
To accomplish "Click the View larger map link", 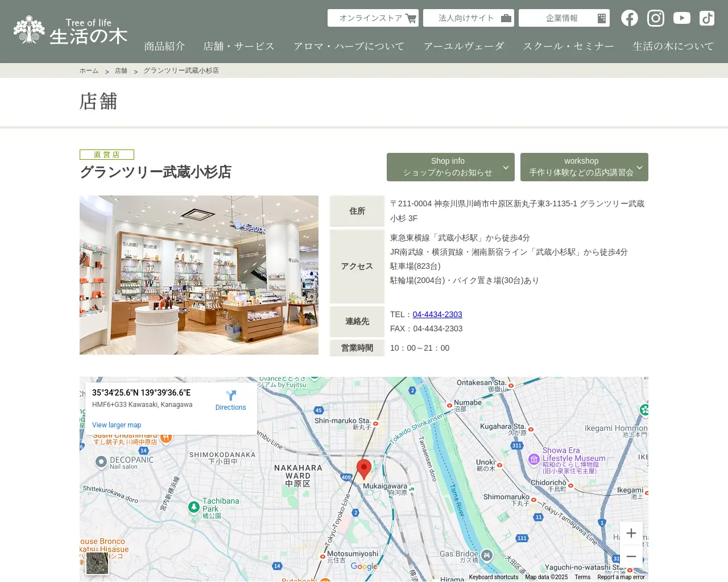I will click(x=116, y=425).
